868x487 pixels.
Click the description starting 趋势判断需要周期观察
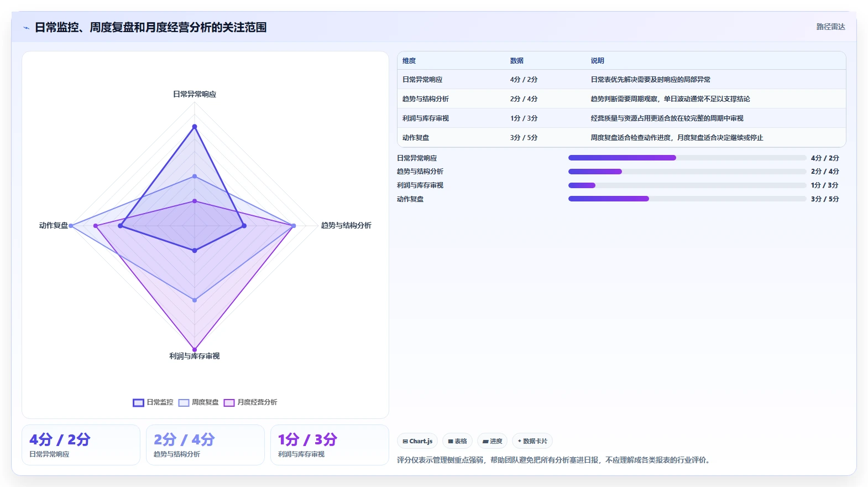point(671,99)
